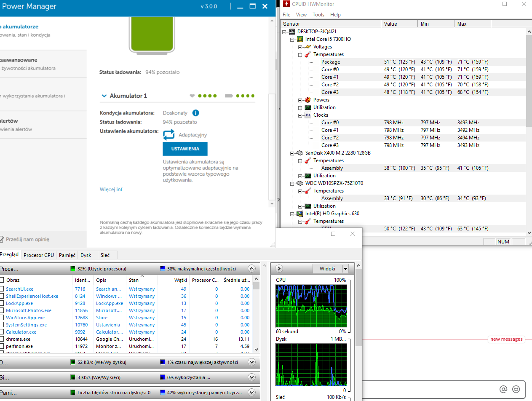Click the SanDisk X400 drive icon
Screen dimensions: 532x401
(300, 153)
